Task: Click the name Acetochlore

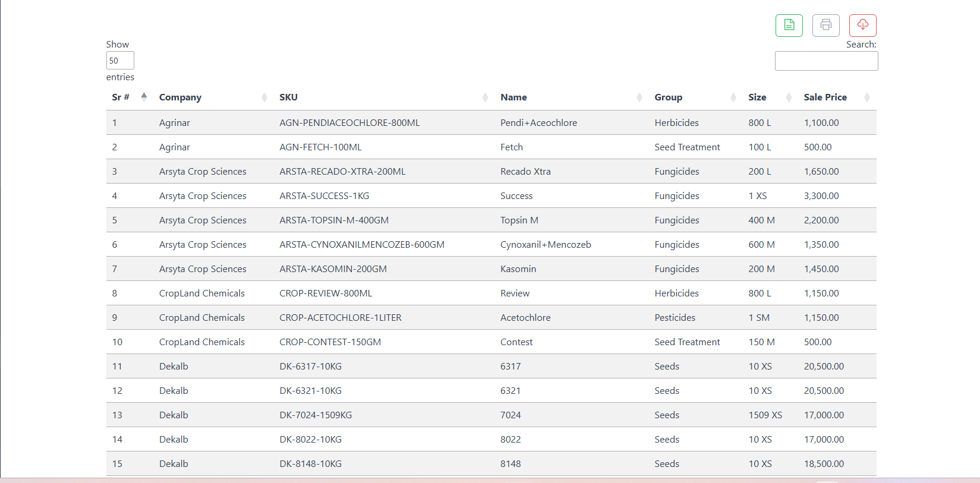Action: pyautogui.click(x=525, y=318)
